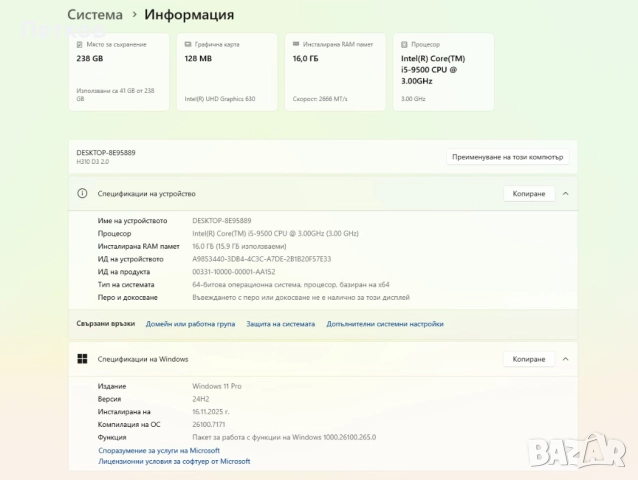
Task: Select Пакет за работа с функции на Windows value
Action: click(x=284, y=437)
